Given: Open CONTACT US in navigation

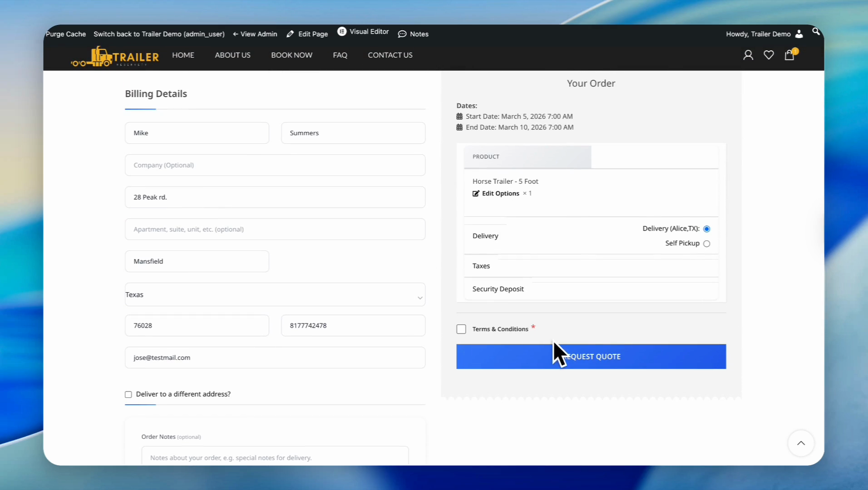Looking at the screenshot, I should click(x=390, y=55).
